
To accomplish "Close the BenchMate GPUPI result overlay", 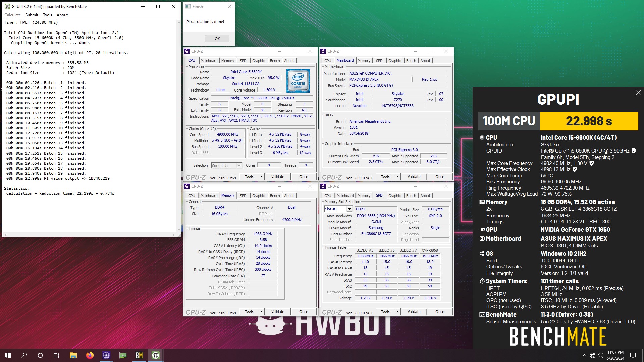I will click(638, 93).
